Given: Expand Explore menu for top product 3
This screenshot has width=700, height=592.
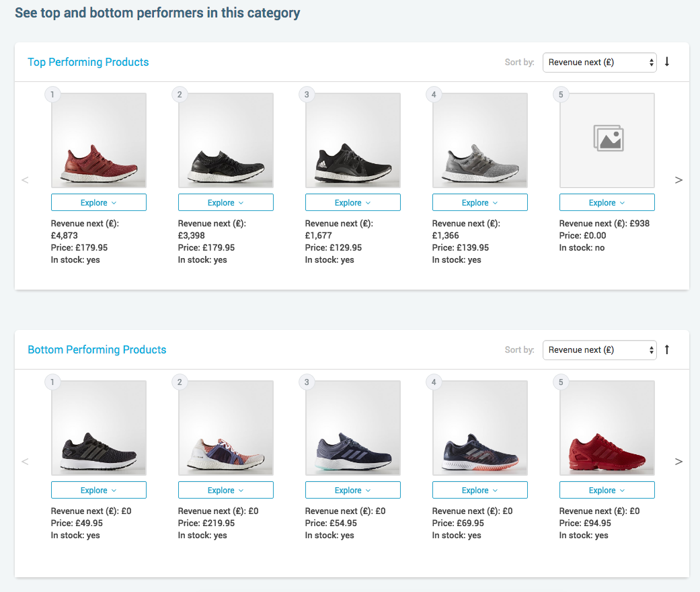Looking at the screenshot, I should (x=353, y=203).
